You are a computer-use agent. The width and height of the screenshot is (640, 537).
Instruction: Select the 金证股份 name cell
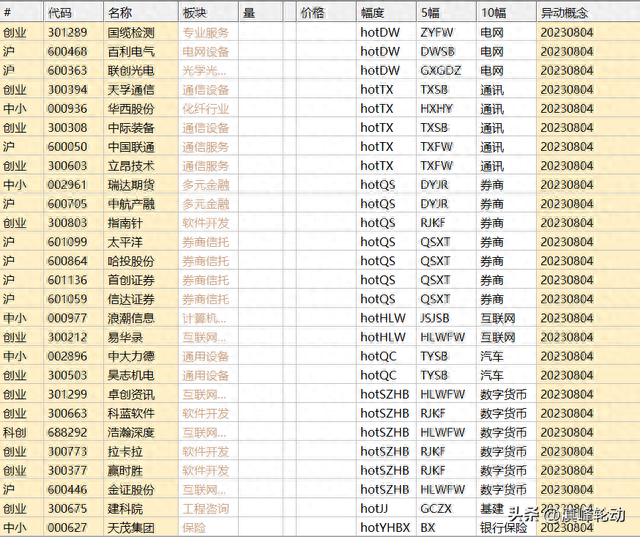click(x=131, y=489)
